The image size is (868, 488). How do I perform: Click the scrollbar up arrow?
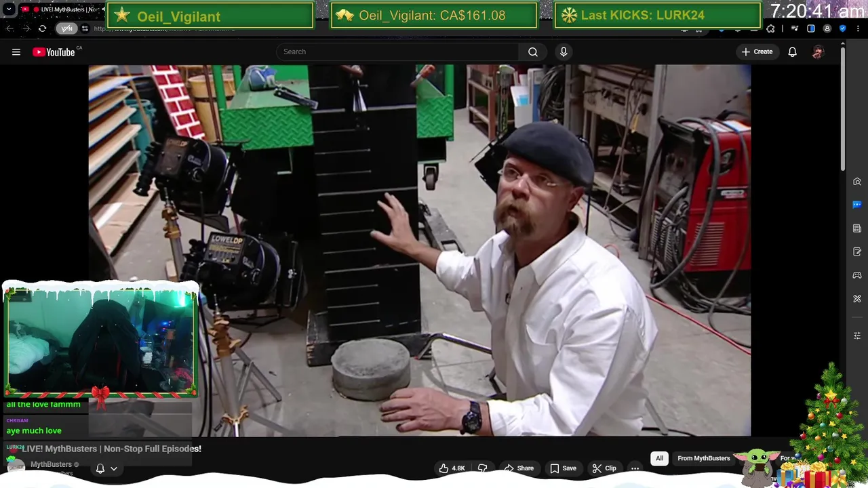(x=843, y=45)
